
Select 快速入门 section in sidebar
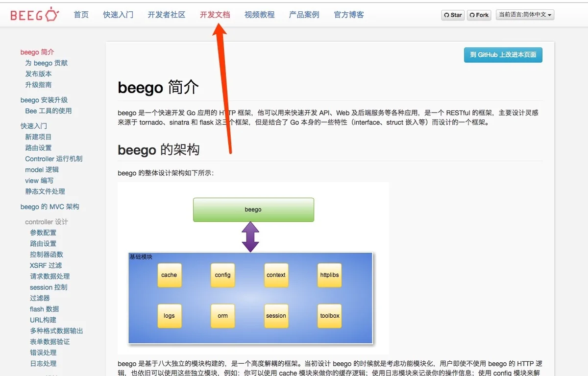34,126
